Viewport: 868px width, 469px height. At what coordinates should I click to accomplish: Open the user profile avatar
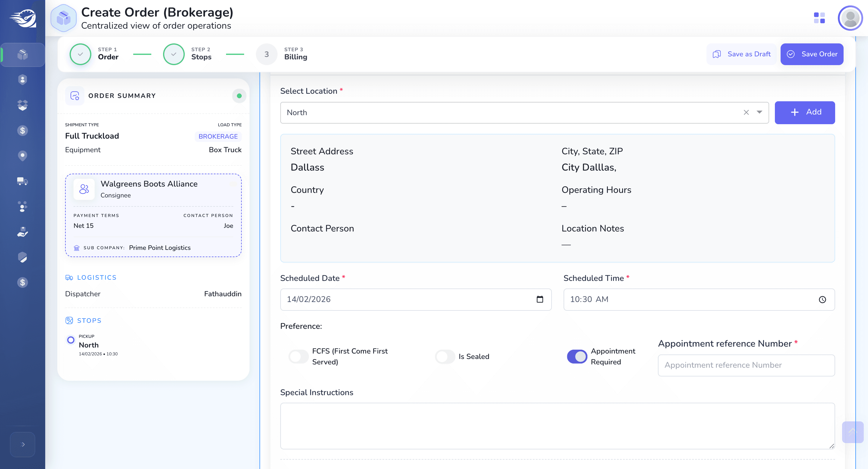point(850,18)
